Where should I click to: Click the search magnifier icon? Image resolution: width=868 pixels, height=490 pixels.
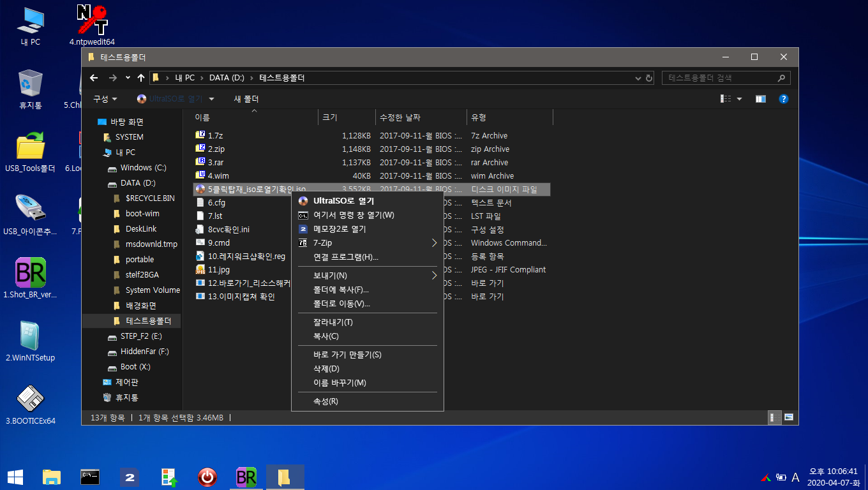click(x=781, y=78)
